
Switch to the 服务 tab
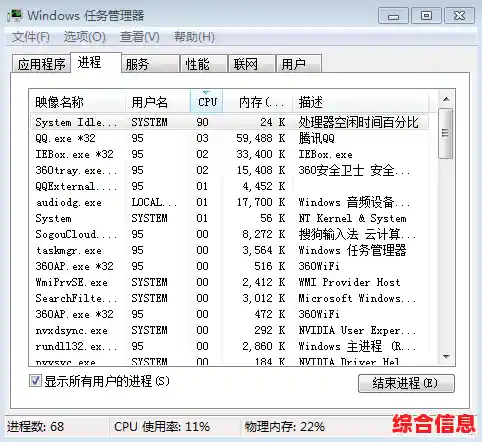(150, 64)
